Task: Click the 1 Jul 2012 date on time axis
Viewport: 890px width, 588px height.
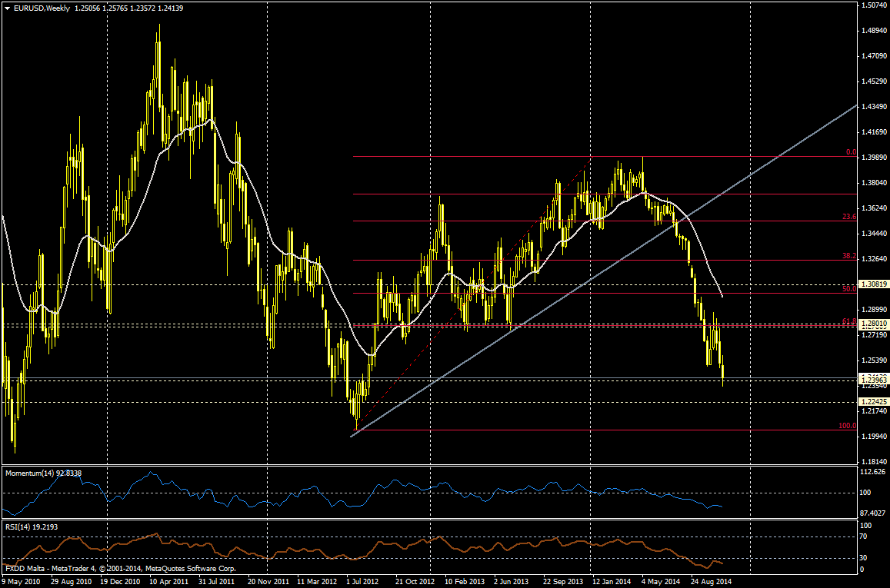Action: click(362, 582)
